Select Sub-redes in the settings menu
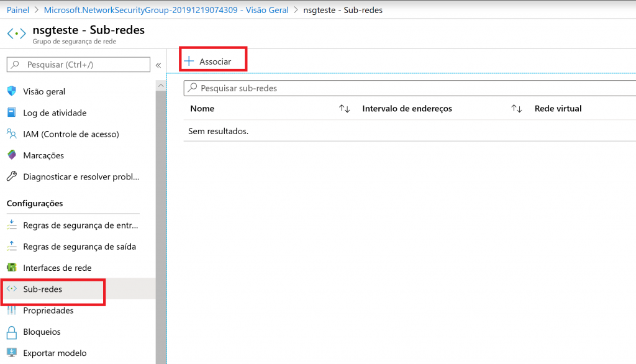The image size is (636, 364). point(43,289)
